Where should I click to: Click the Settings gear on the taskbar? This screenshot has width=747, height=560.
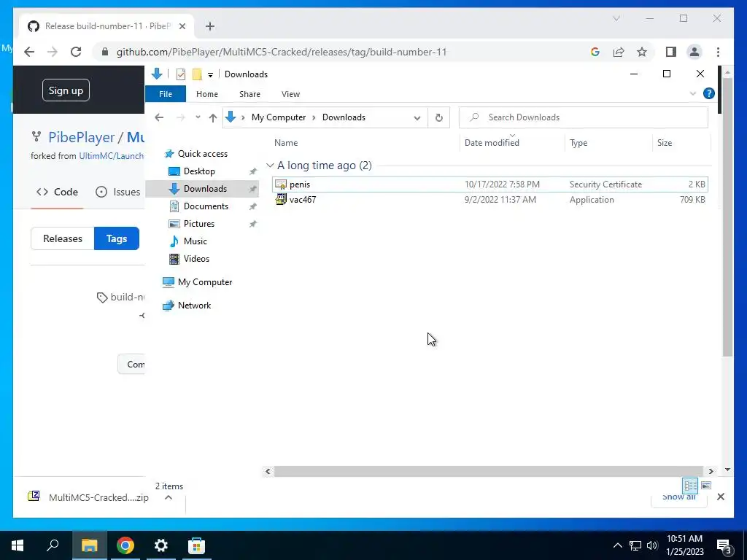(161, 545)
